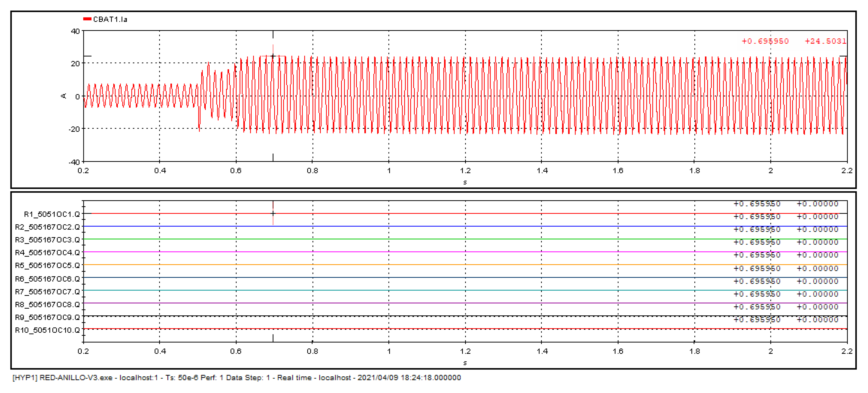Screen dimensions: 868x393
Task: Select the R7_505167OC7.Q signal label
Action: [47, 292]
